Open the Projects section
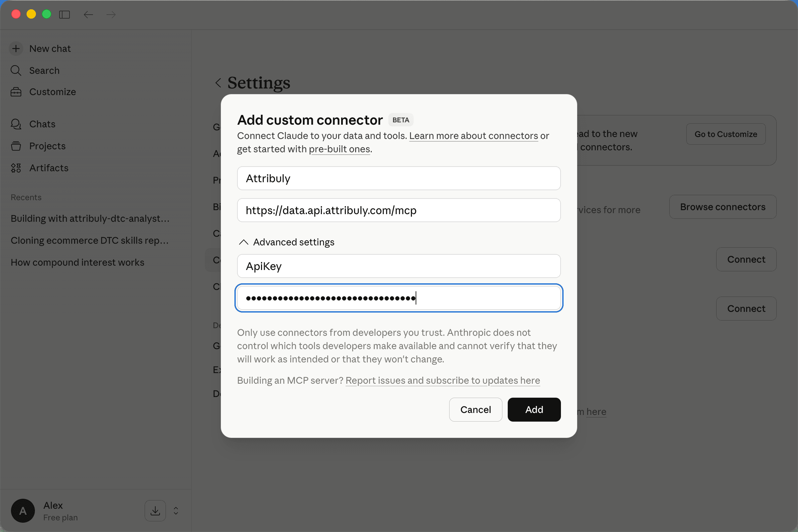Screen dimensions: 798x532 47,146
